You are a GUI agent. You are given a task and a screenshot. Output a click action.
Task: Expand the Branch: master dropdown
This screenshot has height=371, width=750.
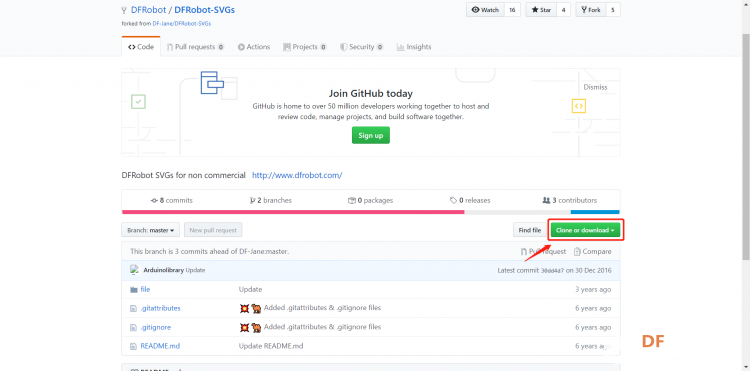pyautogui.click(x=151, y=230)
